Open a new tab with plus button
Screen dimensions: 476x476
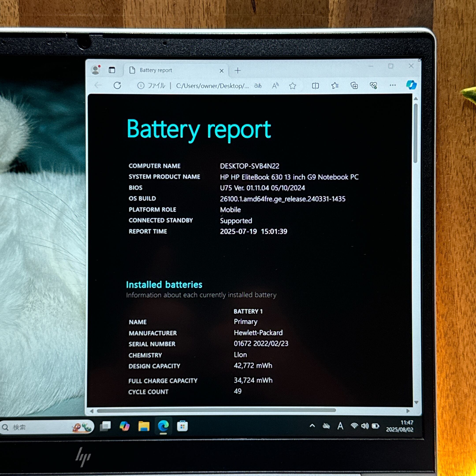(x=238, y=71)
